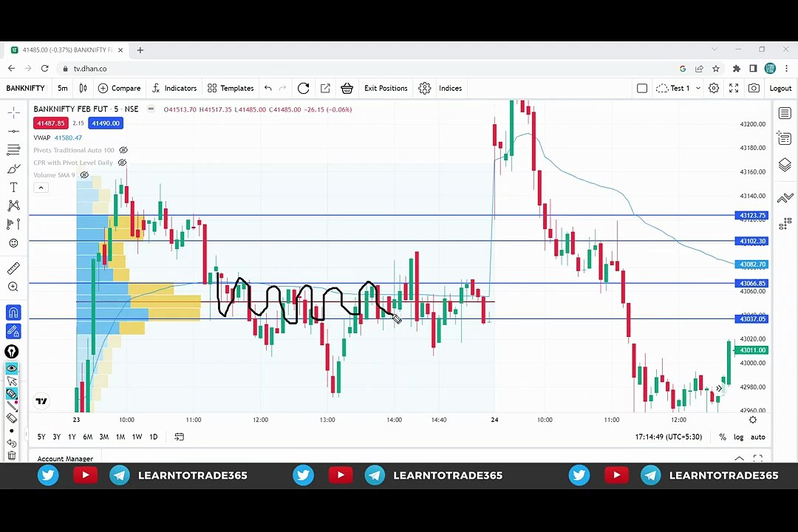Open the emoji icons tool
798x532 pixels.
coord(14,243)
